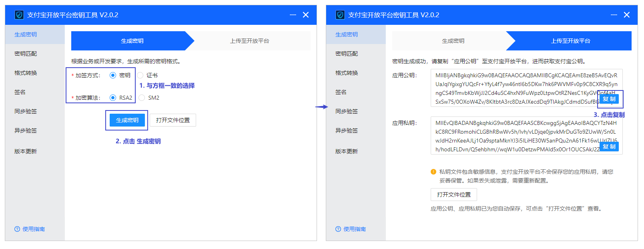Click the 加密算法 field label
Image resolution: width=644 pixels, height=249 pixels.
coord(88,98)
